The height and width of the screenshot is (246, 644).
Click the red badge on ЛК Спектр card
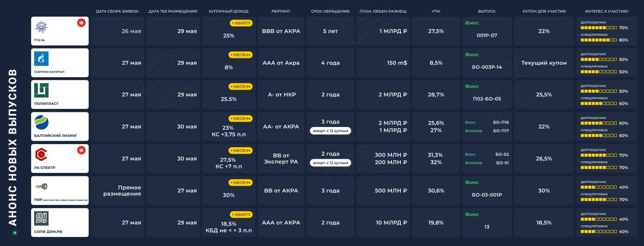[x=81, y=150]
